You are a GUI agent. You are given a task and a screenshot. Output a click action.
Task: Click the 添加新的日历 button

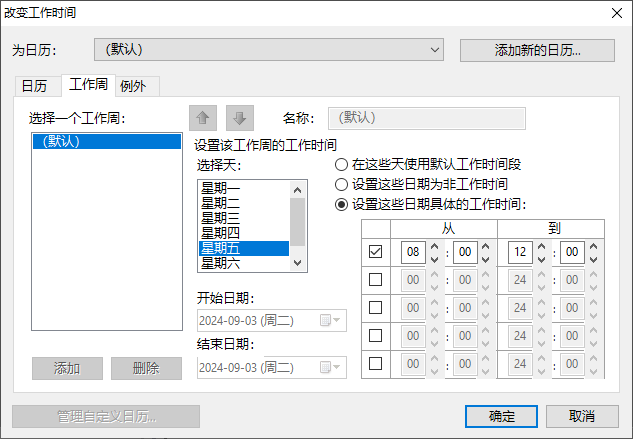tap(539, 49)
